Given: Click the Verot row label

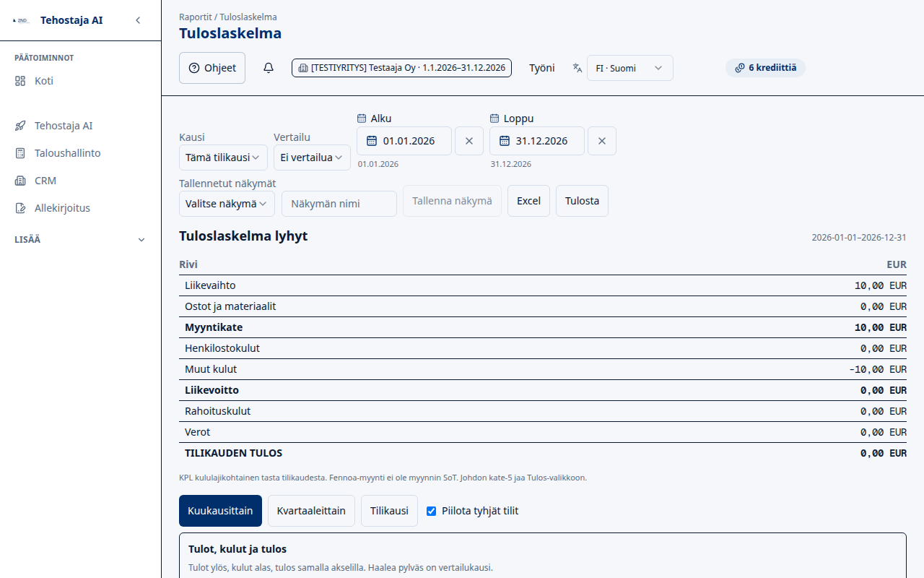Looking at the screenshot, I should click(198, 432).
